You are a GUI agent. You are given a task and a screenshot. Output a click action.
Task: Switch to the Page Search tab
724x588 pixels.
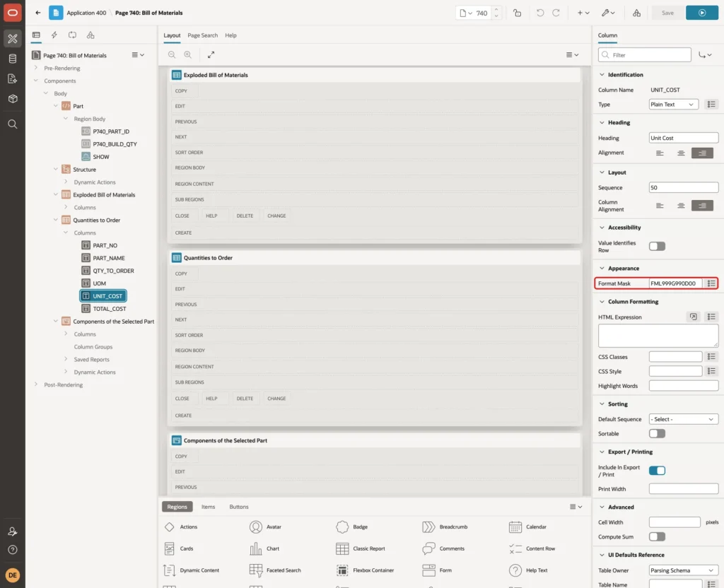click(x=202, y=35)
